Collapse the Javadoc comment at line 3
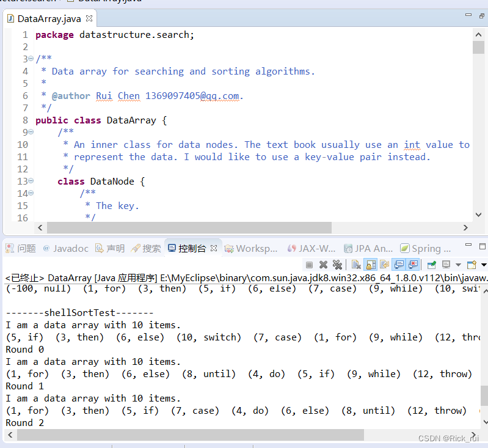Image resolution: width=488 pixels, height=448 pixels. click(31, 58)
